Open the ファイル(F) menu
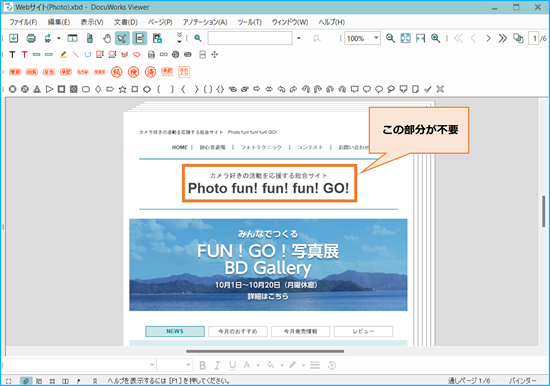The width and height of the screenshot is (550, 386). pyautogui.click(x=23, y=22)
